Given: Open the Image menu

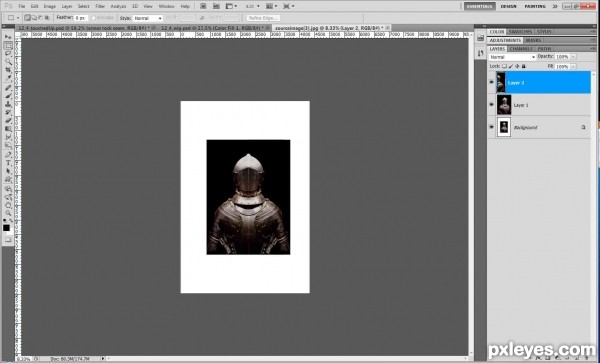Looking at the screenshot, I should 50,7.
